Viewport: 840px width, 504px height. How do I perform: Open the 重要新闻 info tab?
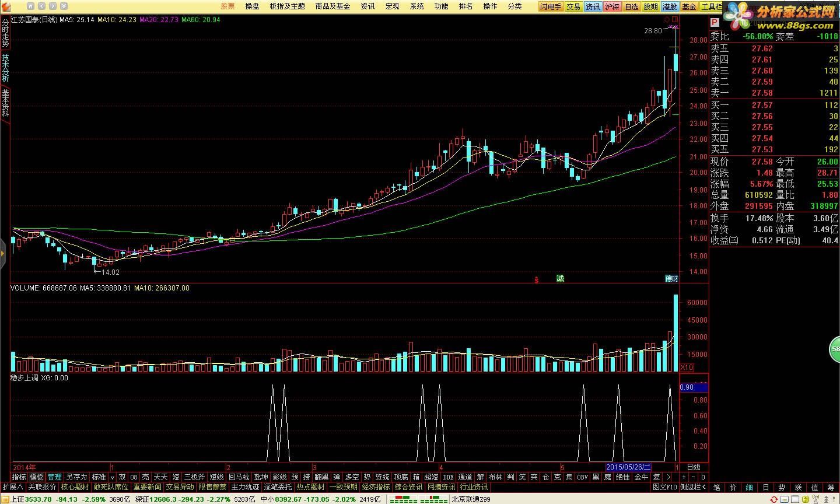[147, 487]
